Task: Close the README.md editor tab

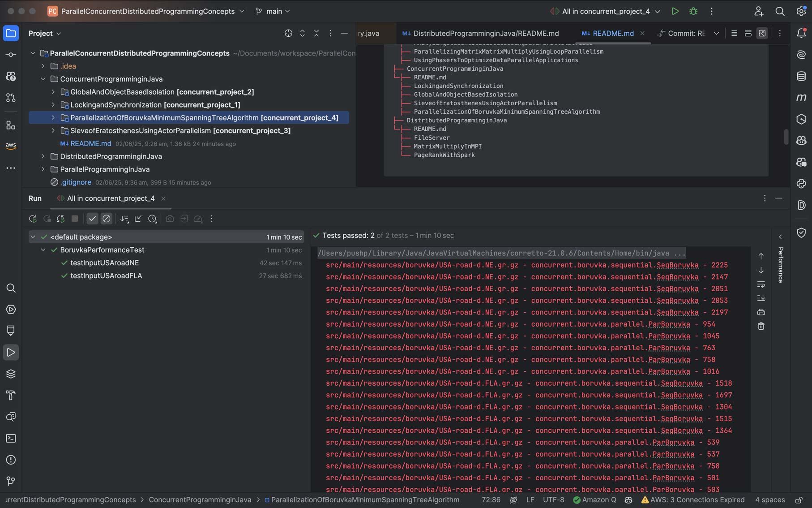Action: pyautogui.click(x=642, y=33)
